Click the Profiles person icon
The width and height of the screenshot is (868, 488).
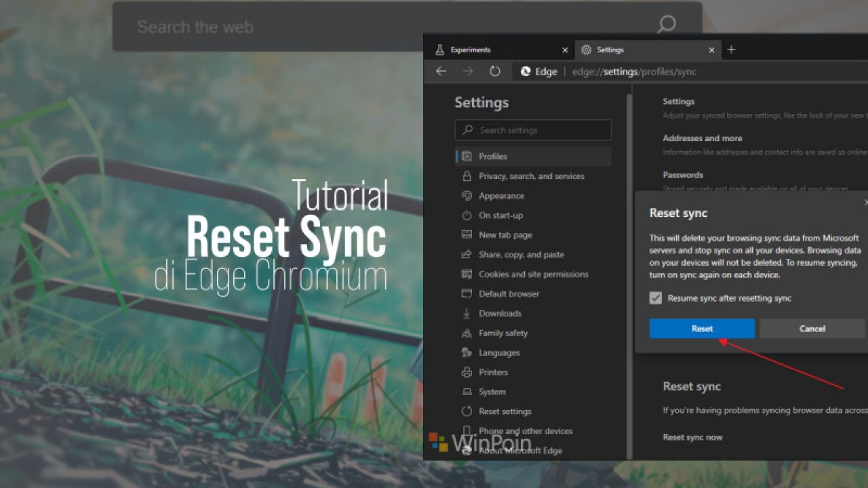coord(467,157)
